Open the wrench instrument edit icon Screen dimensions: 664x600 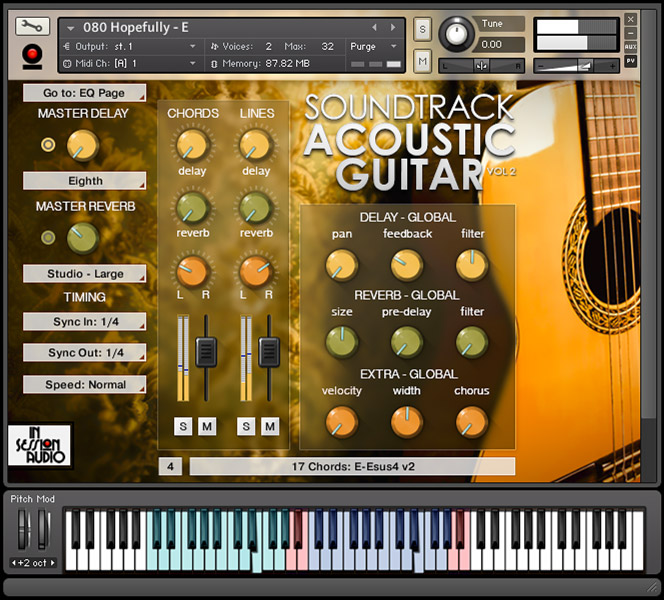pyautogui.click(x=33, y=27)
